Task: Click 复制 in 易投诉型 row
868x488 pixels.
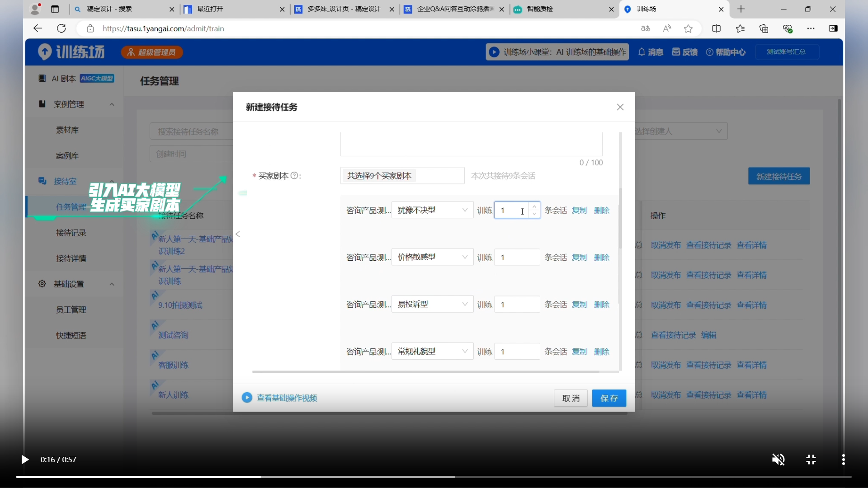Action: (579, 304)
